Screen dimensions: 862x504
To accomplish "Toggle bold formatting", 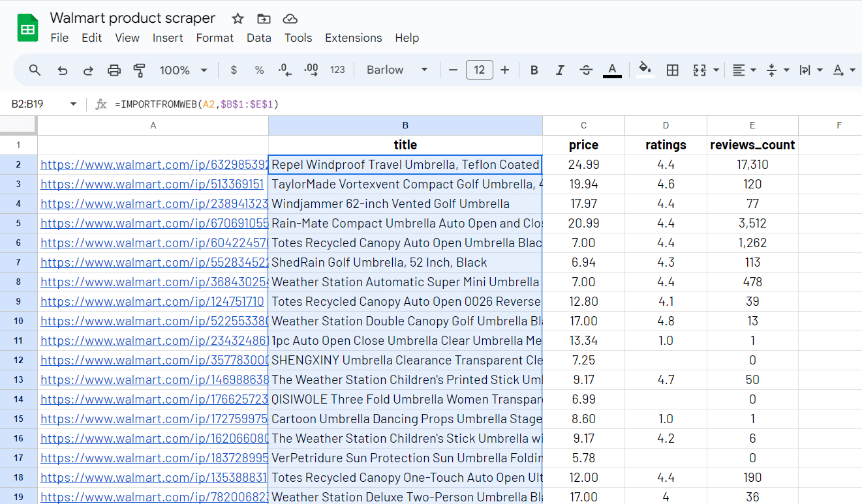I will [x=534, y=70].
